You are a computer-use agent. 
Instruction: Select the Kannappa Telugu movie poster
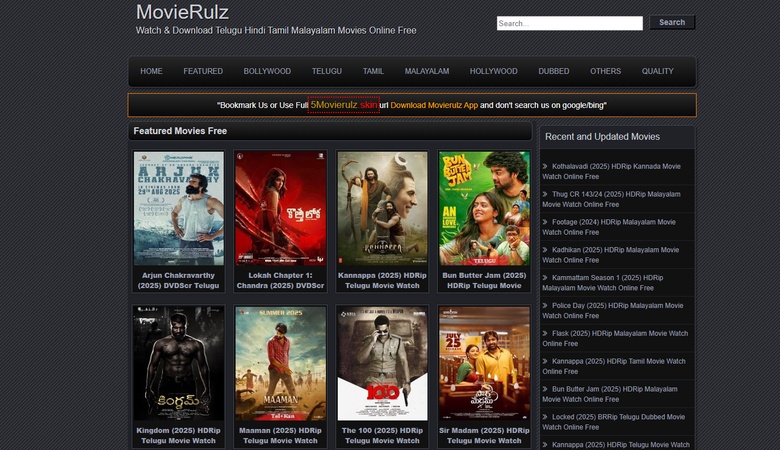[x=382, y=208]
